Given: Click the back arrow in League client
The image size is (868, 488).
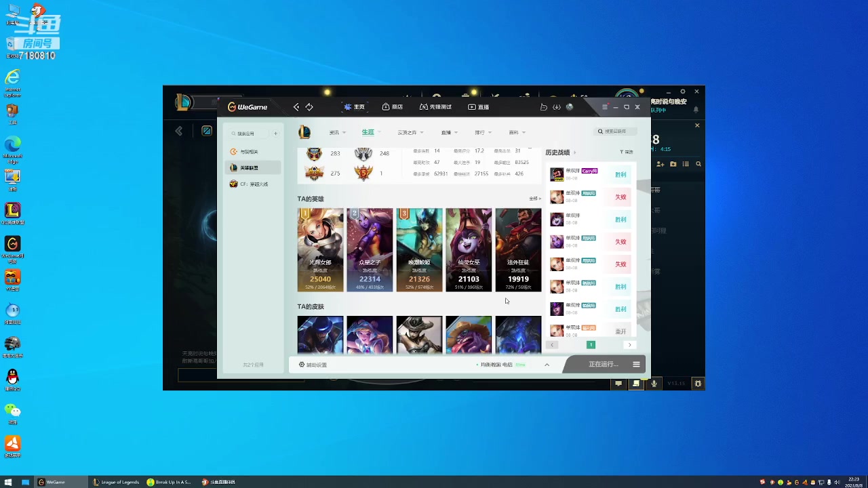Looking at the screenshot, I should coord(179,131).
